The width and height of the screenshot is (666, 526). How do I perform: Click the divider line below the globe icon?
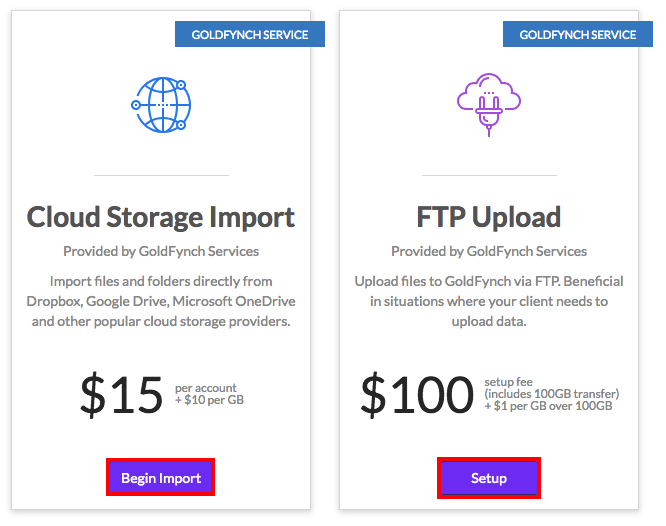161,175
